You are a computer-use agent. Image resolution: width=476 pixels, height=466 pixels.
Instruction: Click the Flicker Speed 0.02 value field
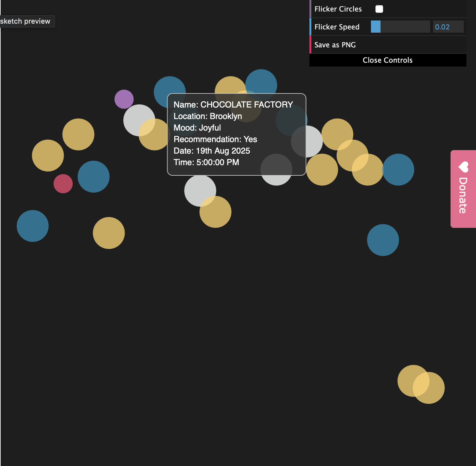point(448,27)
